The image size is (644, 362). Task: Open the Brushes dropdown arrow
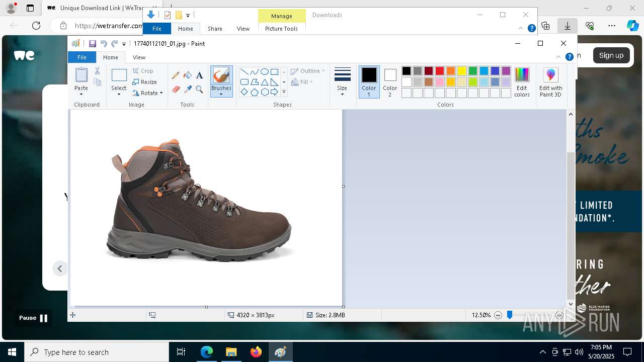point(221,94)
